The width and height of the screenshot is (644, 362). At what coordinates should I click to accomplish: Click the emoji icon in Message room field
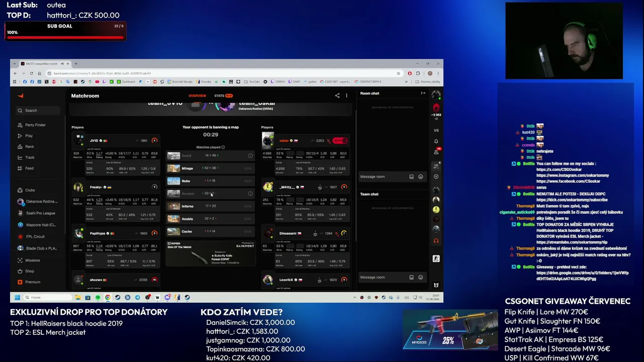421,177
